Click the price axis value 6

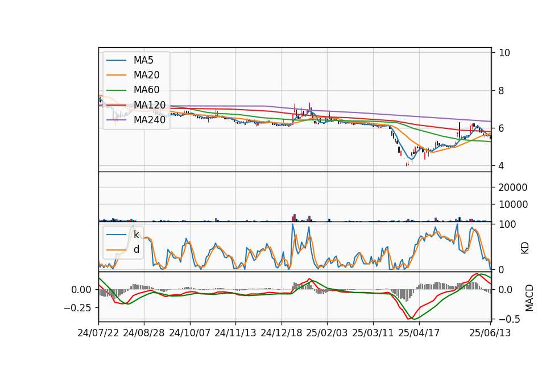coord(502,128)
